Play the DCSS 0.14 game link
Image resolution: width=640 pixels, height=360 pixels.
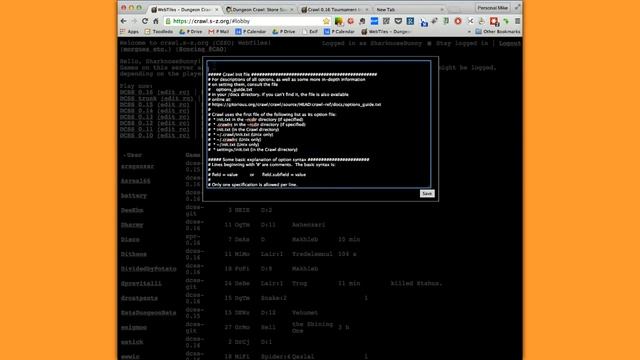pos(136,111)
